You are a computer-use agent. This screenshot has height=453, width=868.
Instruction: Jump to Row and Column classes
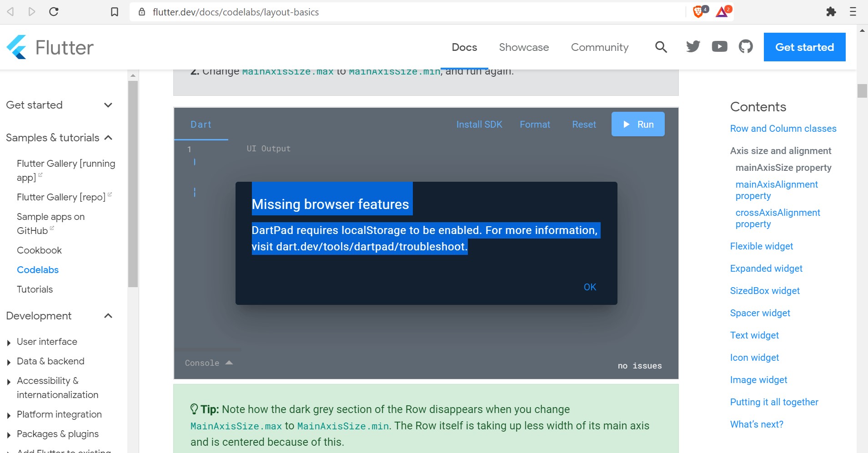click(x=783, y=129)
